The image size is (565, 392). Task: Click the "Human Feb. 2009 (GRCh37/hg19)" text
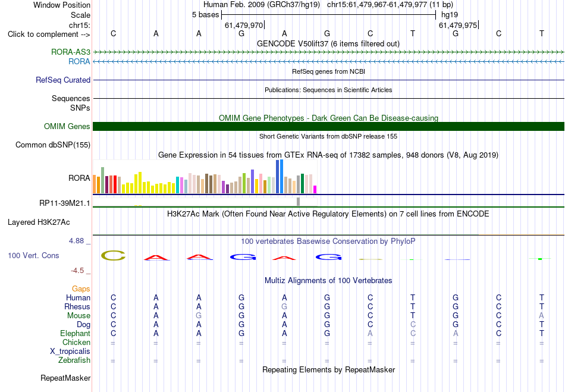pyautogui.click(x=262, y=5)
